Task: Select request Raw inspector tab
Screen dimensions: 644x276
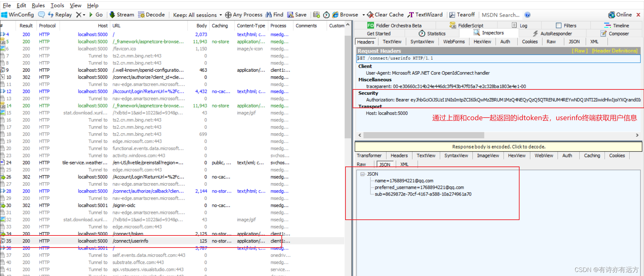Action: tap(551, 42)
